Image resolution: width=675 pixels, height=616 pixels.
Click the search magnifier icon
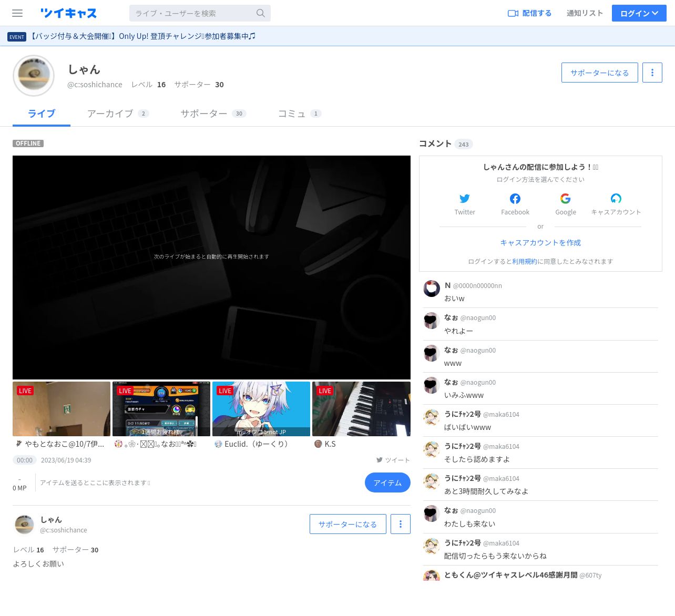click(x=260, y=13)
